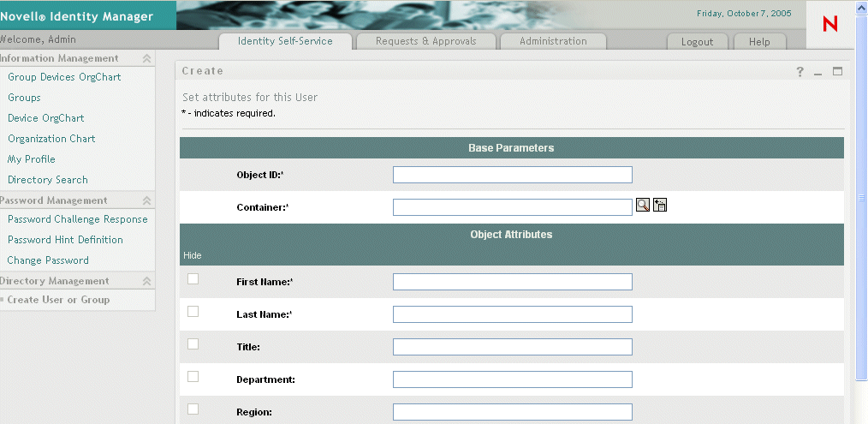Image resolution: width=868 pixels, height=424 pixels.
Task: Collapse the Directory Management section
Action: point(146,281)
